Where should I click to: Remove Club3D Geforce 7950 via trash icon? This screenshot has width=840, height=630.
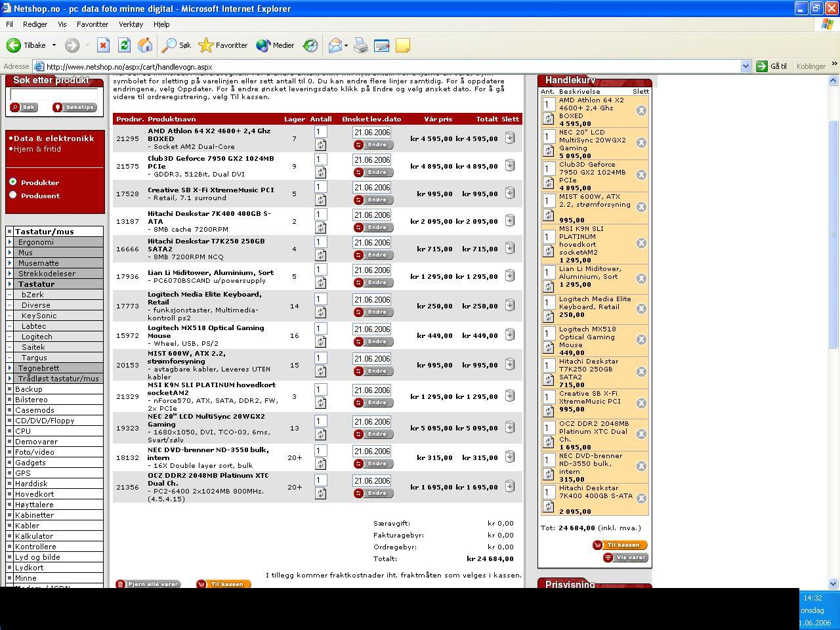[x=510, y=165]
